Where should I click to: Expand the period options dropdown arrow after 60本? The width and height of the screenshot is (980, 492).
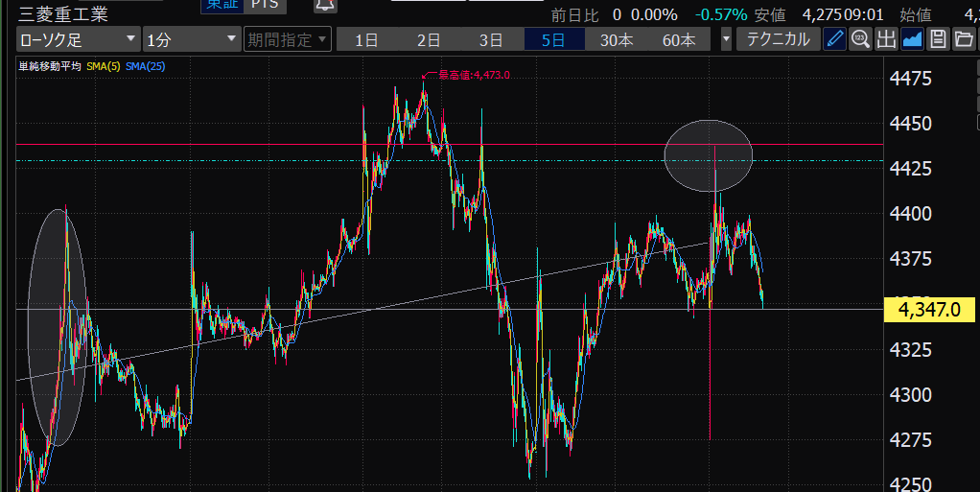726,39
